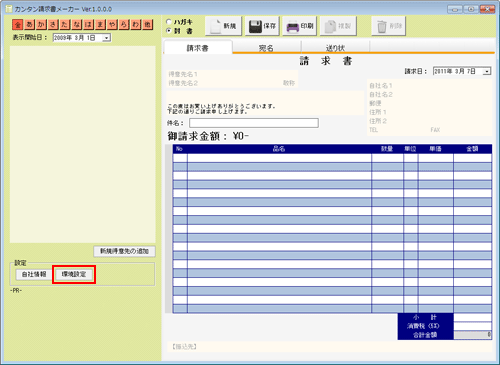Filter customer list by ら row
The width and height of the screenshot is (500, 365).
click(x=124, y=24)
